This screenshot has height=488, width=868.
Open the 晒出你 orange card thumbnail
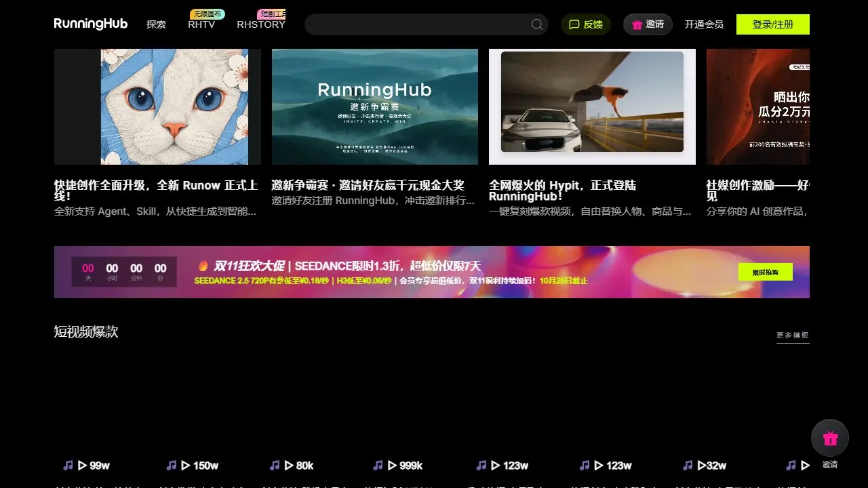(x=758, y=106)
